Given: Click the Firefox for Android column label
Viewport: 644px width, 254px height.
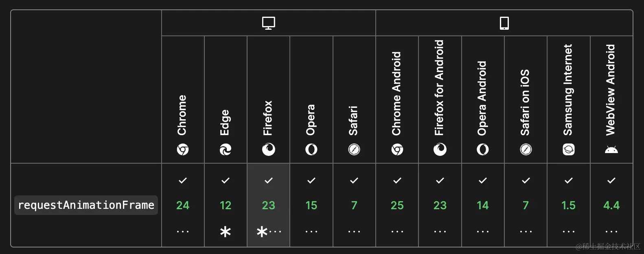Looking at the screenshot, I should pos(439,88).
